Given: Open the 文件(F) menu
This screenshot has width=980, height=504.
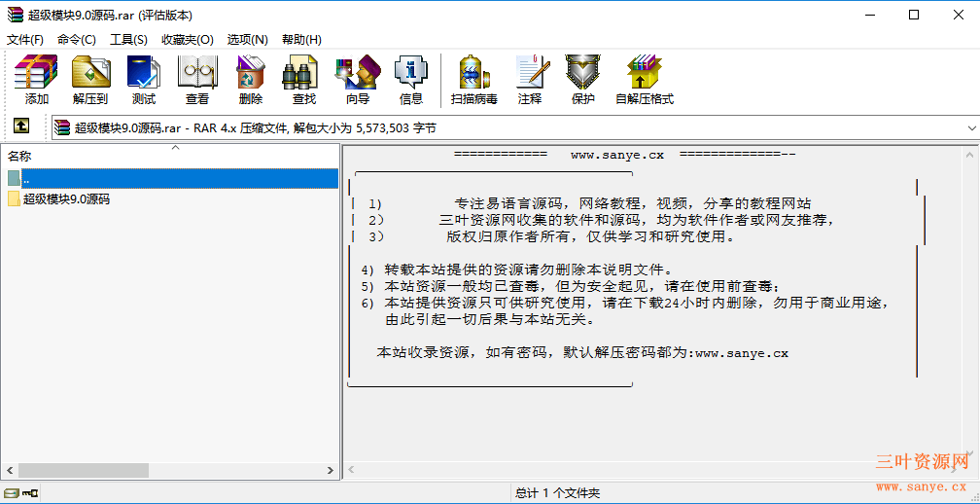Looking at the screenshot, I should click(25, 39).
